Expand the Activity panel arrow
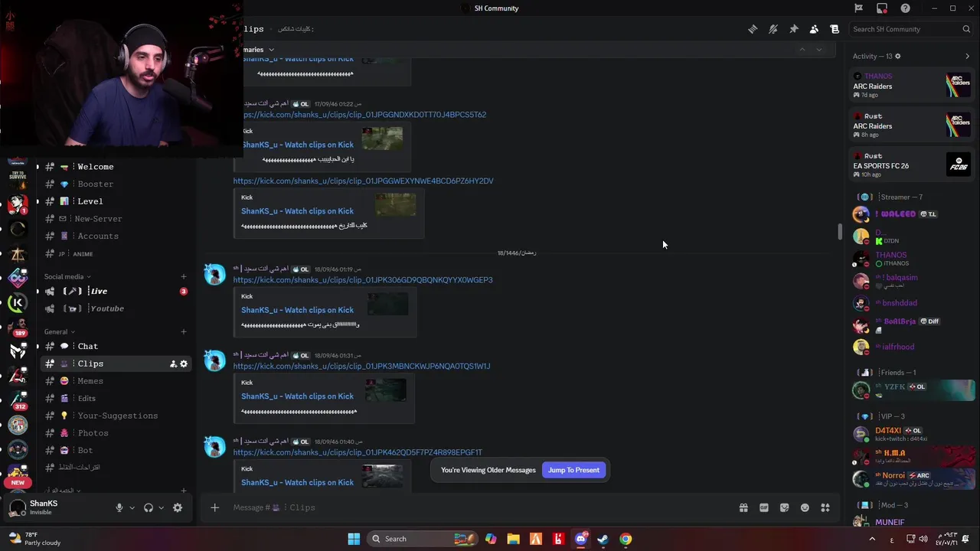Screen dimensions: 980x551 (967, 56)
